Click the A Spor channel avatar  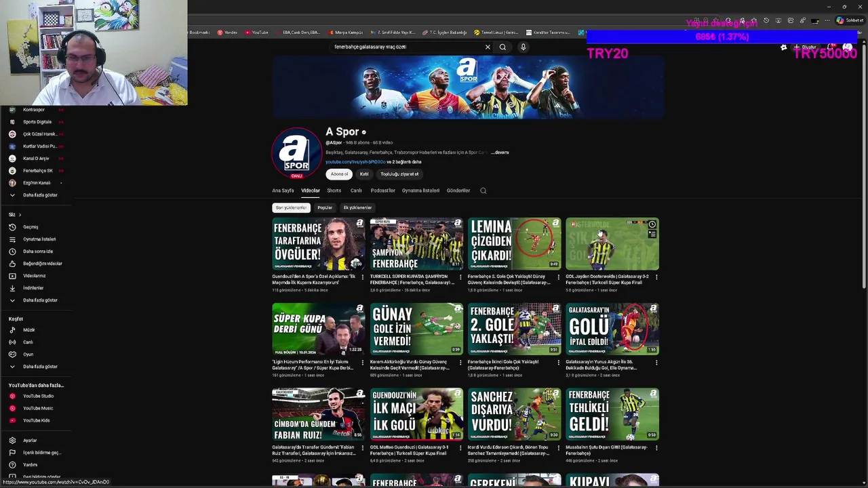point(296,153)
